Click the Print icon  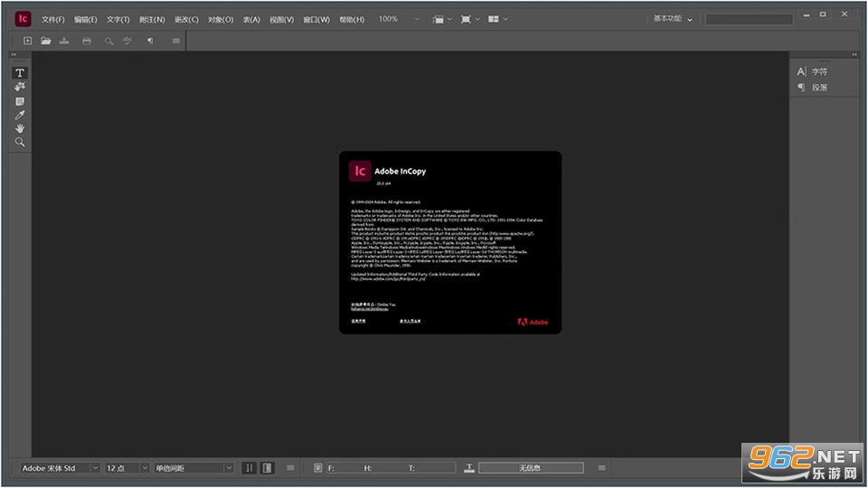[x=87, y=41]
